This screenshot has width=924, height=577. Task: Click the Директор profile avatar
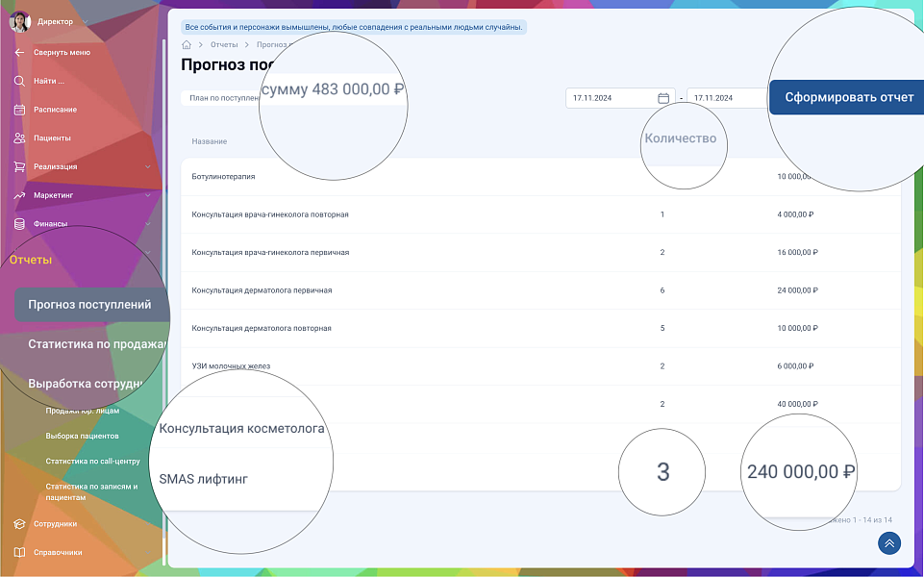[19, 21]
